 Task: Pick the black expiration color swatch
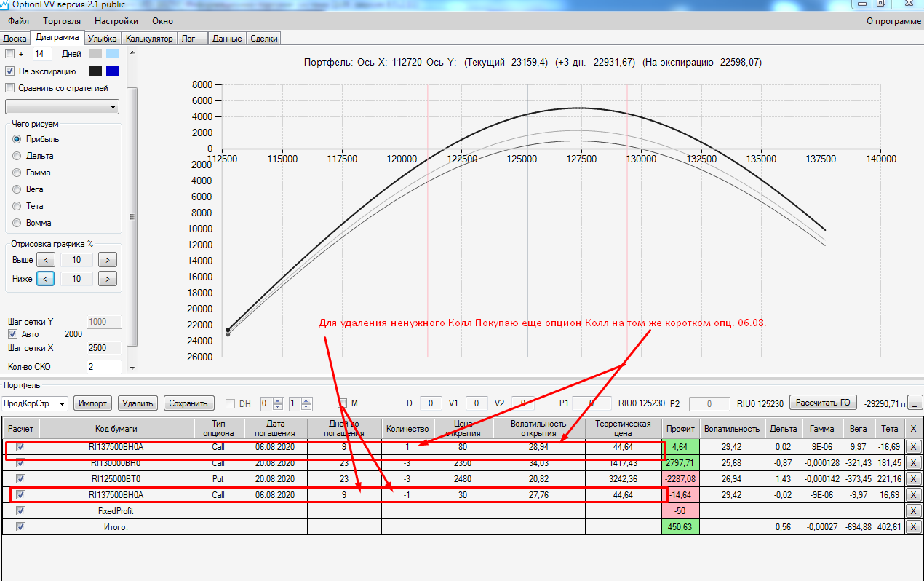click(95, 71)
